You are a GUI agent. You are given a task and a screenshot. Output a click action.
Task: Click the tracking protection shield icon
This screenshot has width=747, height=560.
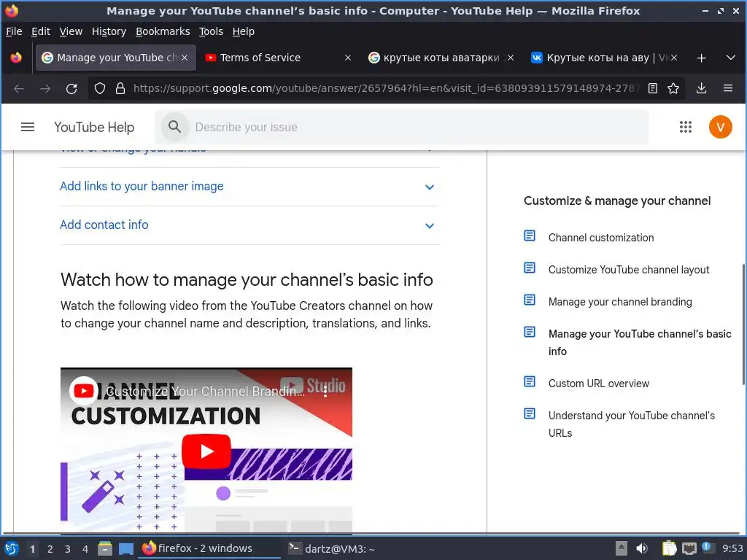click(99, 88)
